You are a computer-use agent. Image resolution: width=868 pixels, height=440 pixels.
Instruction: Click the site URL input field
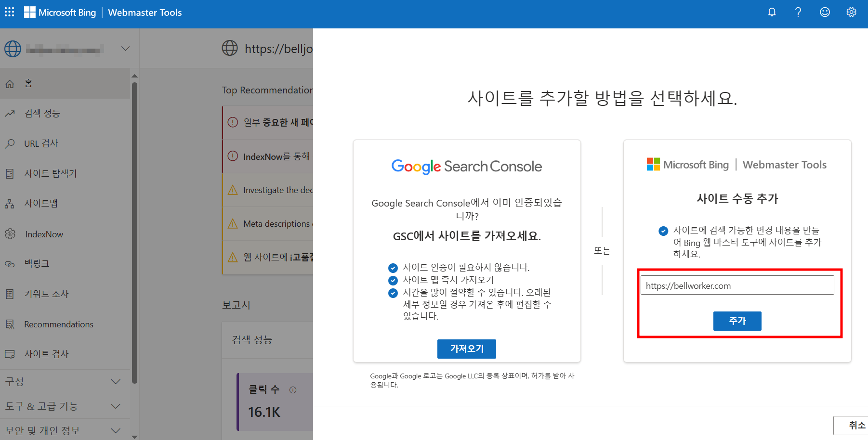pyautogui.click(x=737, y=285)
